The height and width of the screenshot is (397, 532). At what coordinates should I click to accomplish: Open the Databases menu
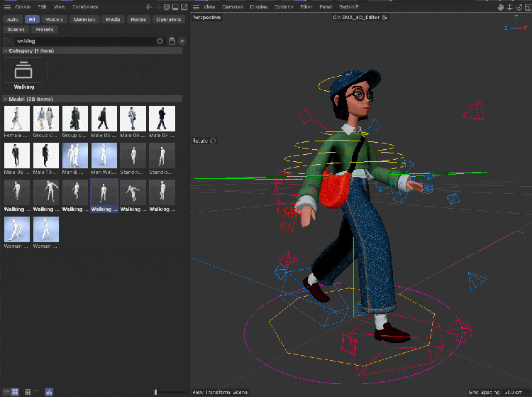pos(84,6)
